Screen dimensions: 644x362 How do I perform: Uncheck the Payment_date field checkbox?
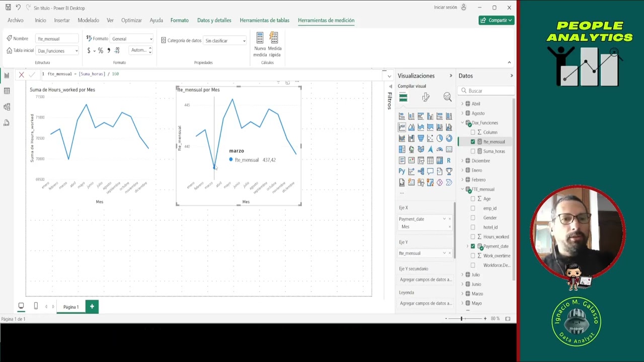click(472, 246)
